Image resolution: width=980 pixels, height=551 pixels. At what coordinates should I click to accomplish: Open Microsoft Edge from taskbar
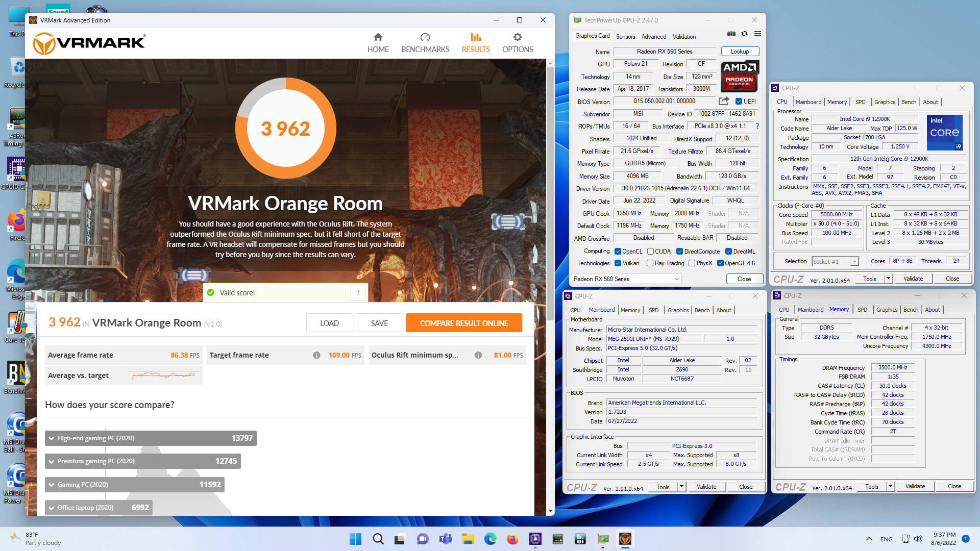click(x=491, y=539)
